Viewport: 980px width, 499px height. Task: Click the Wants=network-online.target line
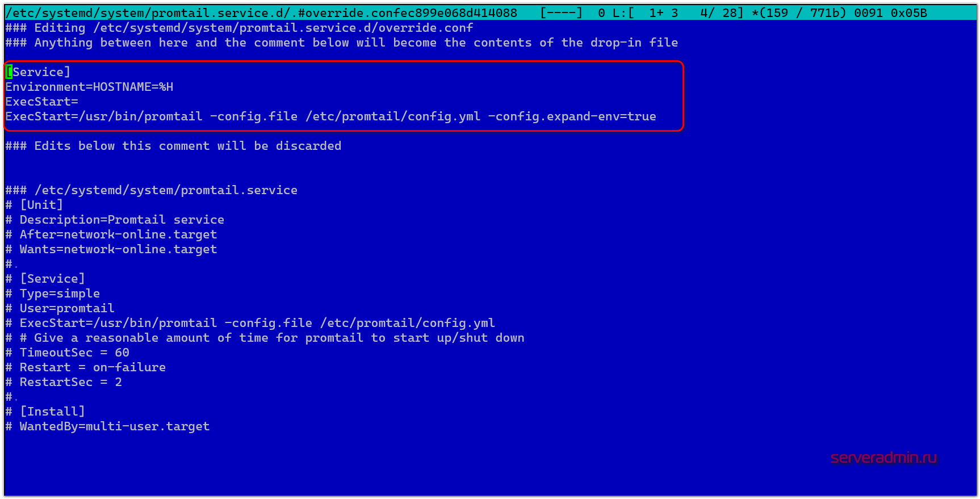click(x=118, y=249)
